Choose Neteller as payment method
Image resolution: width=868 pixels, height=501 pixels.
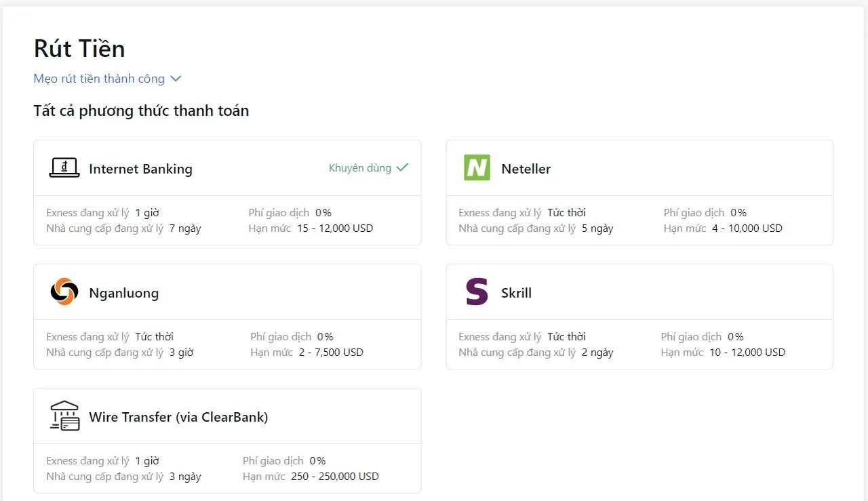[x=526, y=169]
